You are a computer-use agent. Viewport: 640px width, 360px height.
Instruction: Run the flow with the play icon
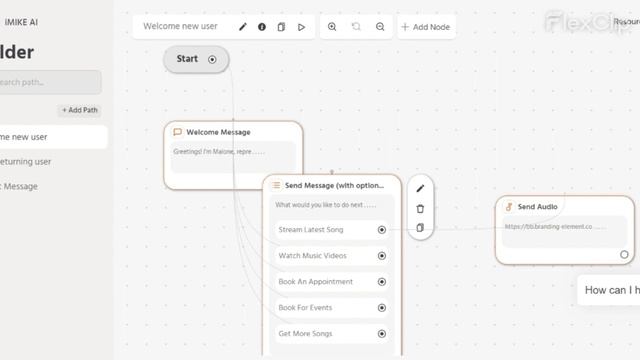click(x=301, y=27)
